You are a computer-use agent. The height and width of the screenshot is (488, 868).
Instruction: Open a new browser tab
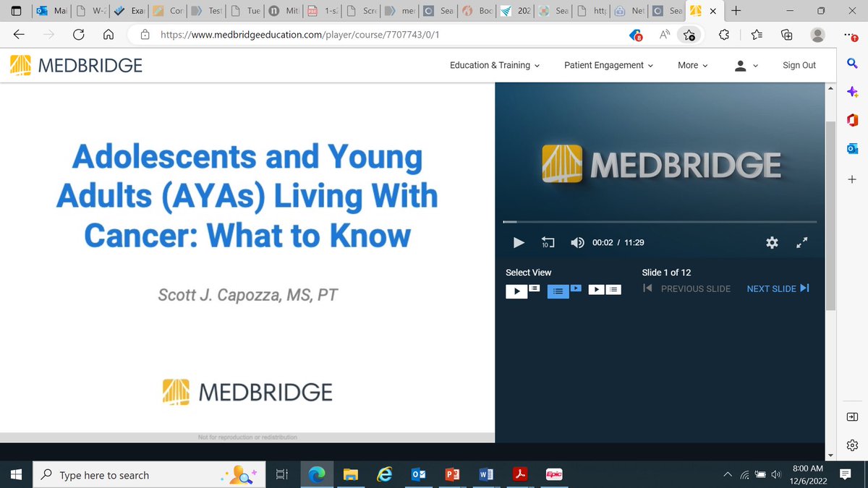pyautogui.click(x=736, y=11)
